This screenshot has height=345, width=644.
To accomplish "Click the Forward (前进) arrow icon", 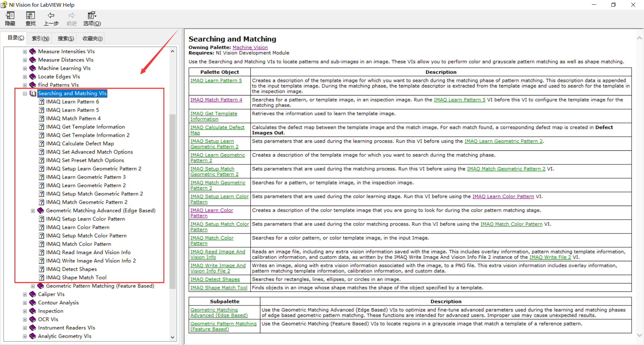I will pos(71,15).
